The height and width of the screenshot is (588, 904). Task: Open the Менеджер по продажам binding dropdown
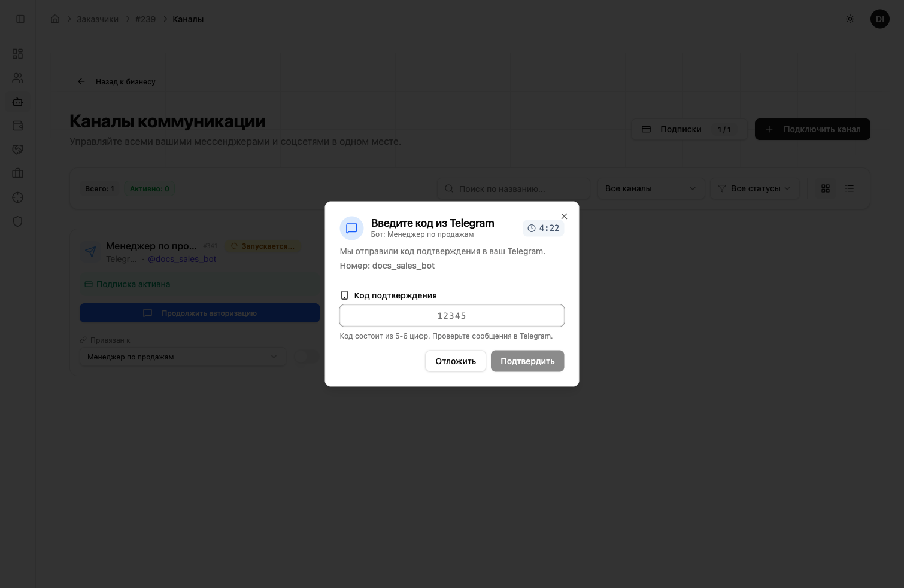pyautogui.click(x=183, y=357)
